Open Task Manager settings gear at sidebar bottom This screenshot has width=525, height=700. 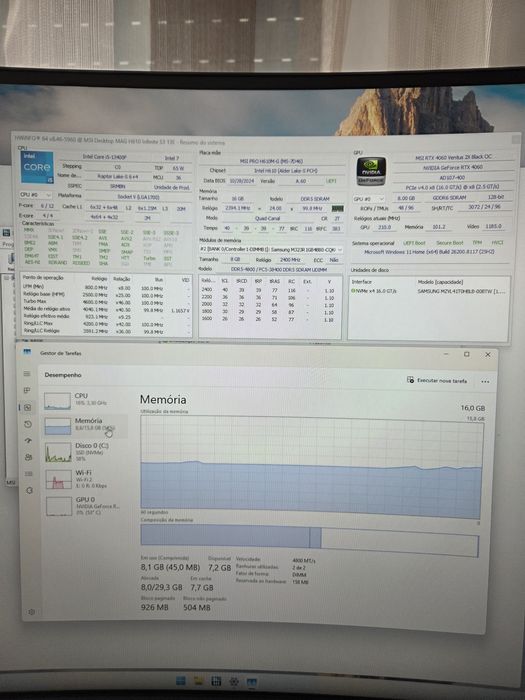click(31, 612)
